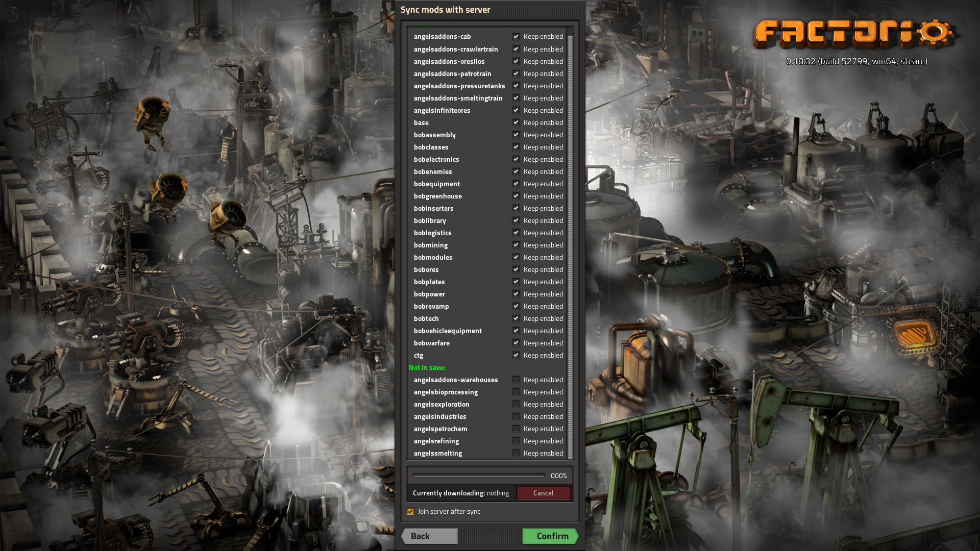980x551 pixels.
Task: Click the mod list scrollbar thumb
Action: 570,247
